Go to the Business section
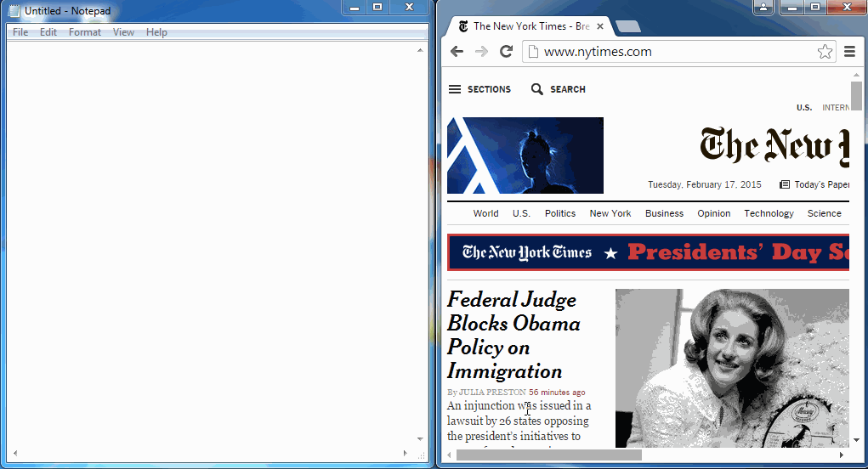Viewport: 868px width, 469px height. (664, 213)
